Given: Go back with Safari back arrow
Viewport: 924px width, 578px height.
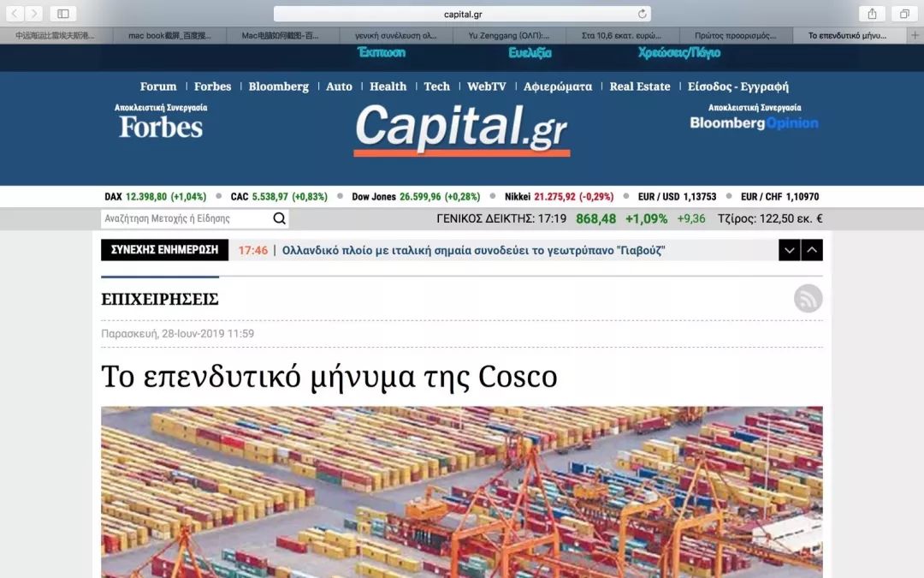Looking at the screenshot, I should (15, 14).
